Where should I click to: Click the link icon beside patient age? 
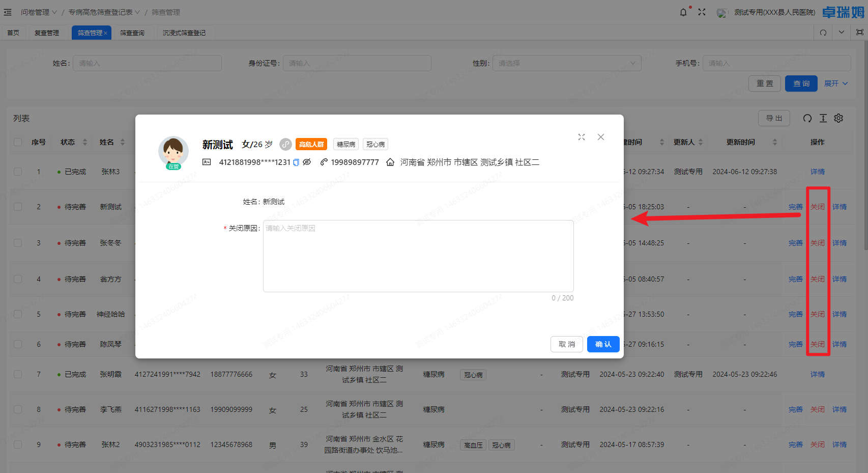(x=286, y=145)
